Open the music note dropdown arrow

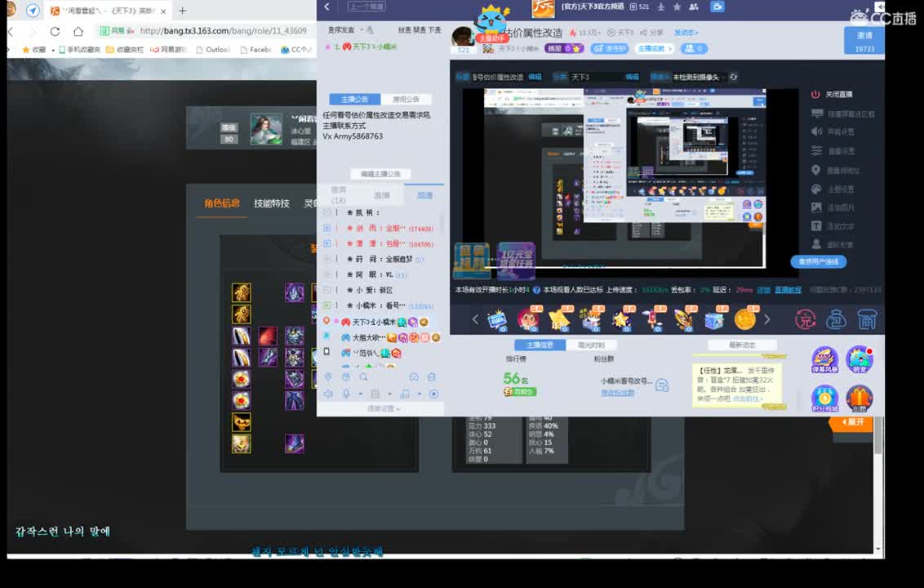(x=419, y=394)
